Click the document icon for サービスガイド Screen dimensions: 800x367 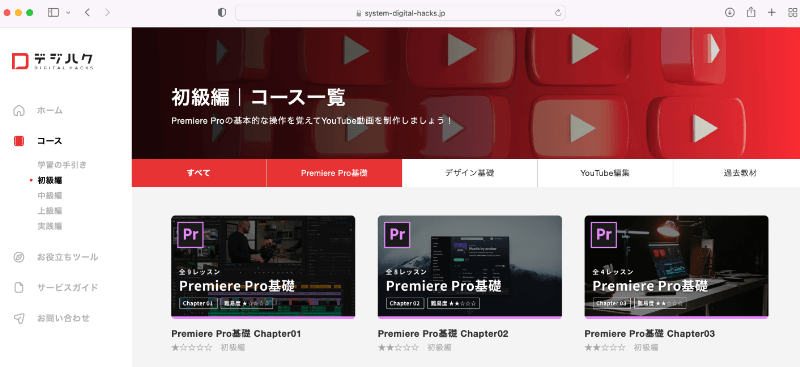coord(19,288)
